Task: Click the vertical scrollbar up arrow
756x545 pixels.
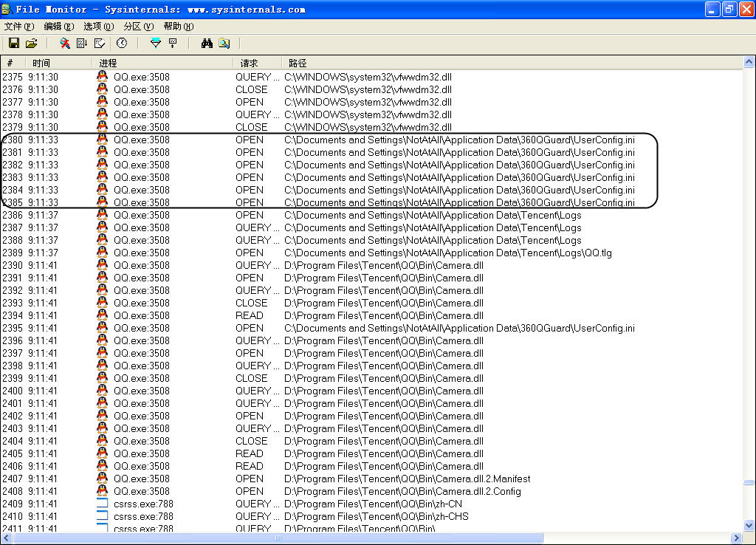Action: click(749, 62)
